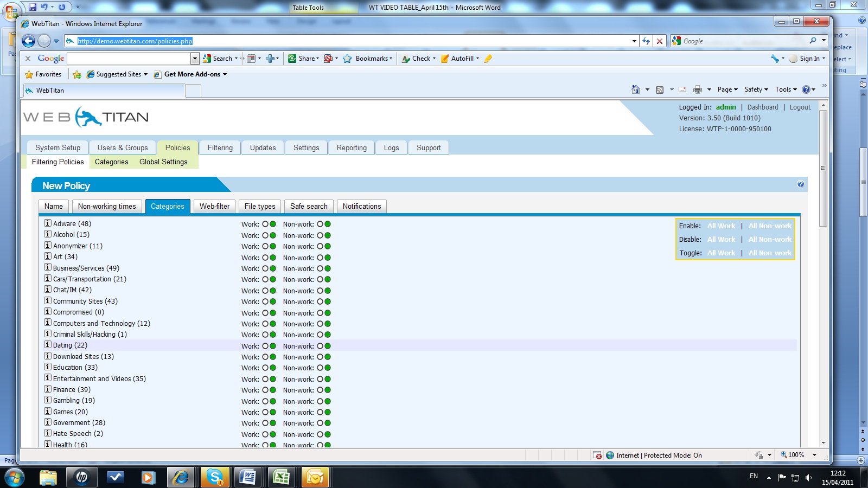The width and height of the screenshot is (868, 488).
Task: Click the Favorites button
Action: pyautogui.click(x=43, y=74)
